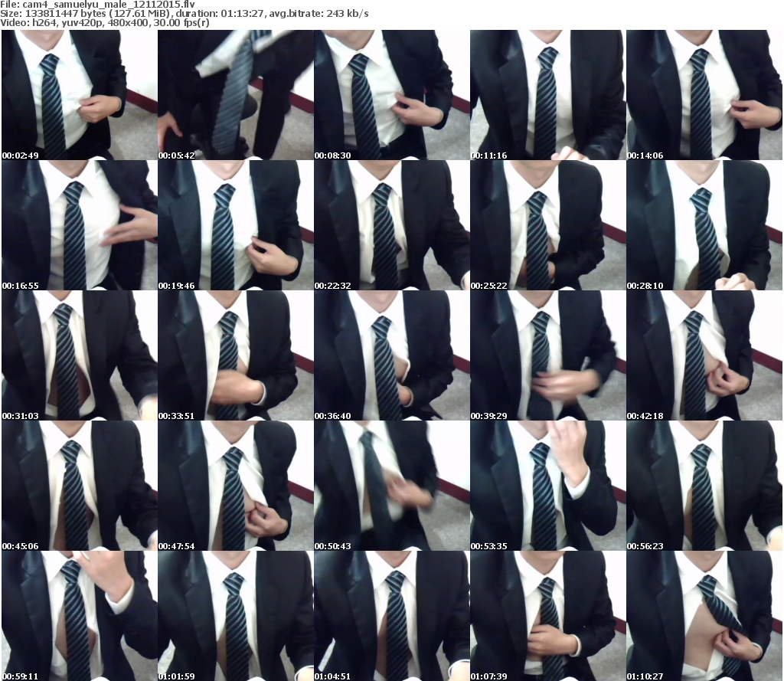The width and height of the screenshot is (784, 681).
Task: Click the frame at 00:56:23
Action: click(x=704, y=486)
